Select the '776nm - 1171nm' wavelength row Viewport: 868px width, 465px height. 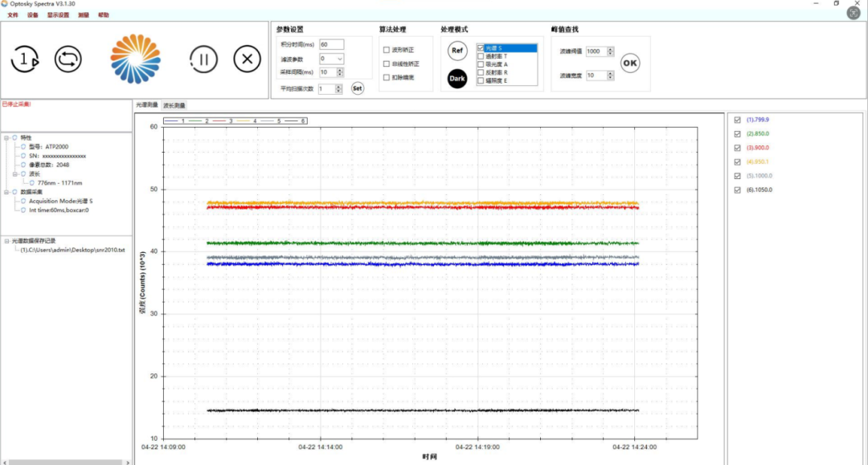tap(59, 183)
